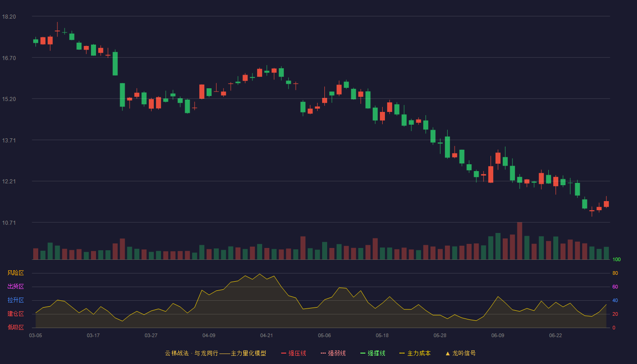
Task: Click the 06-09 date label
Action: [498, 335]
